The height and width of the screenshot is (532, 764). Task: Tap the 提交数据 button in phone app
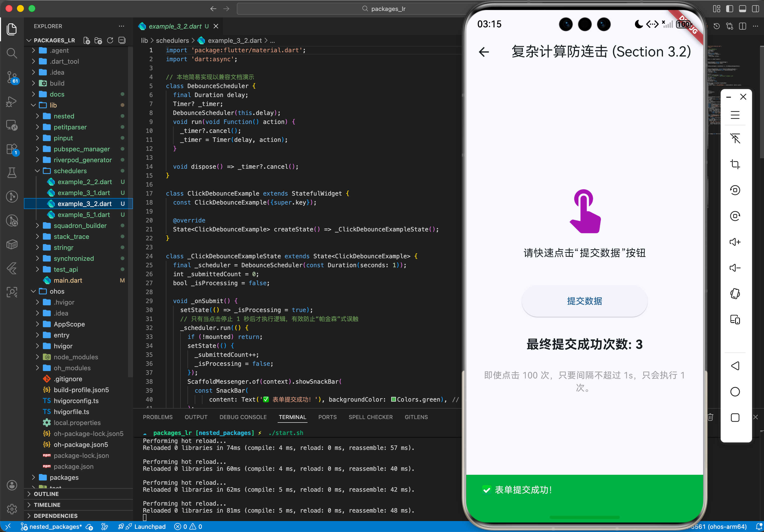click(584, 301)
